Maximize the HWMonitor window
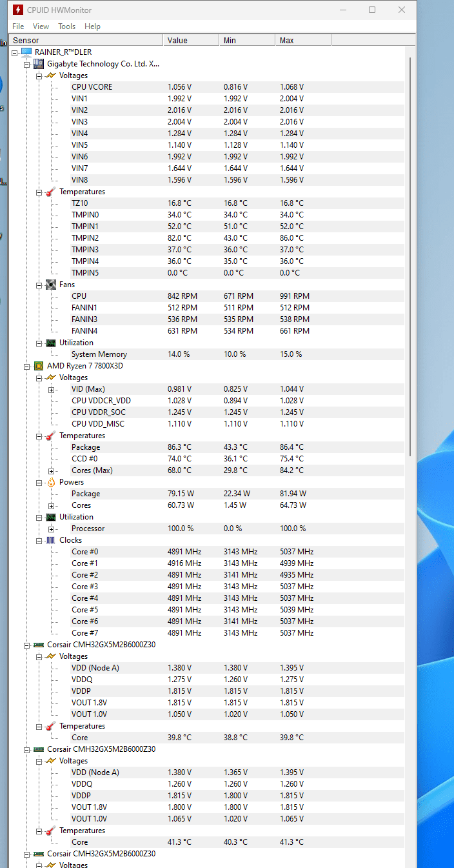The image size is (454, 868). (x=372, y=10)
